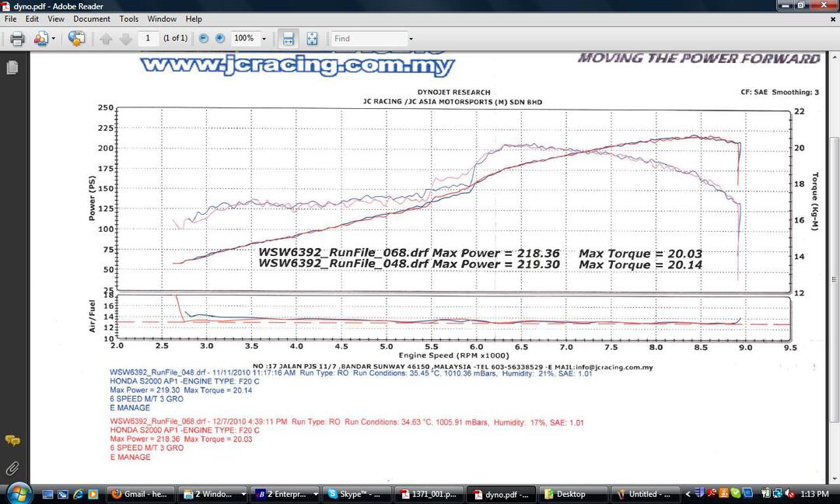Click the globe web conference icon
Screen dimensions: 840x504
pyautogui.click(x=76, y=38)
